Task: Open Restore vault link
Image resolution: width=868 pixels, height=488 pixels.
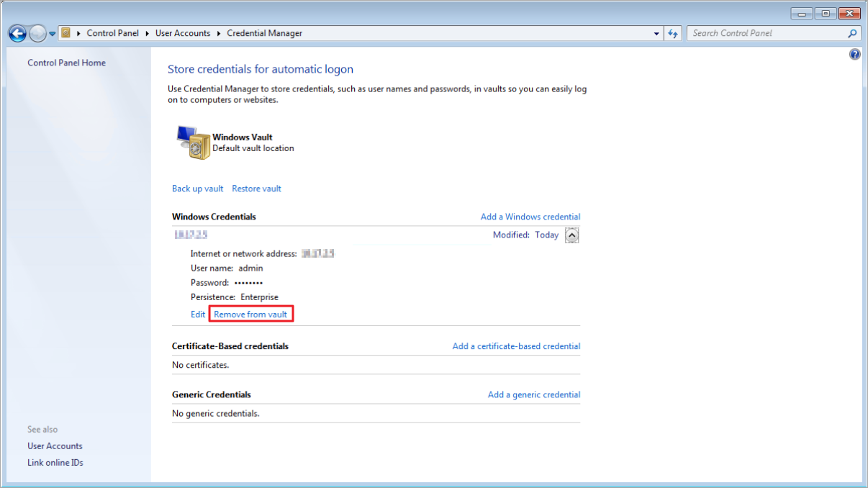Action: coord(256,189)
